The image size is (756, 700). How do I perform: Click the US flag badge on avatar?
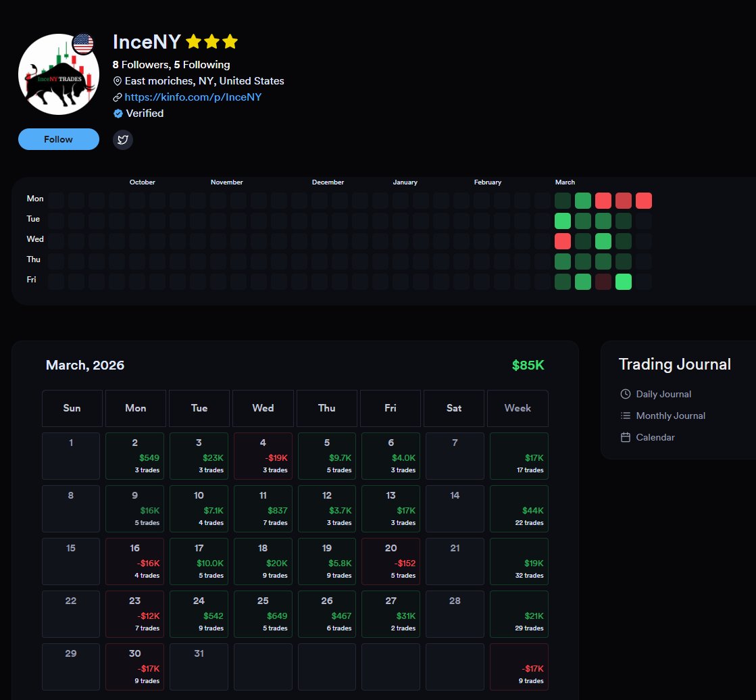pyautogui.click(x=83, y=44)
